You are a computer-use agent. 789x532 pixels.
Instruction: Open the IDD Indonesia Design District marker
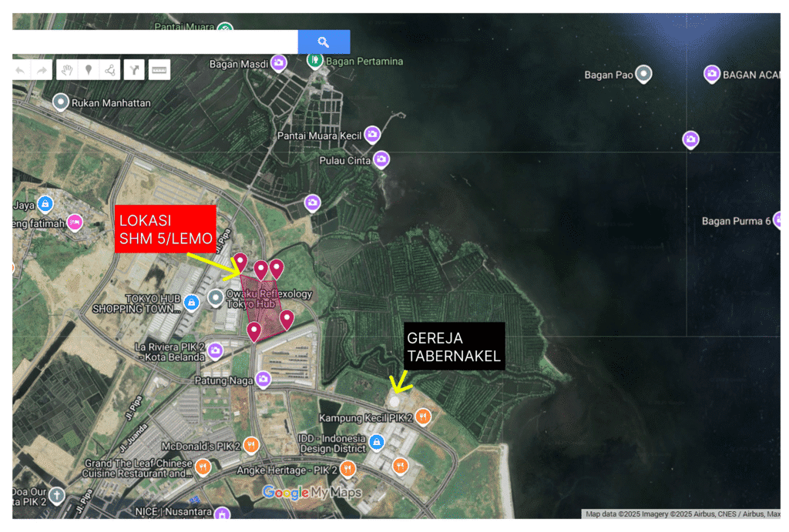click(x=377, y=442)
